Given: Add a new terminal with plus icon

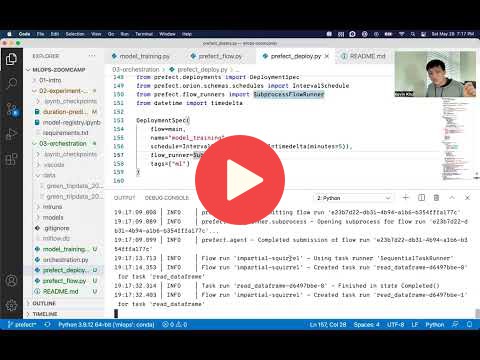Looking at the screenshot, I should point(405,198).
